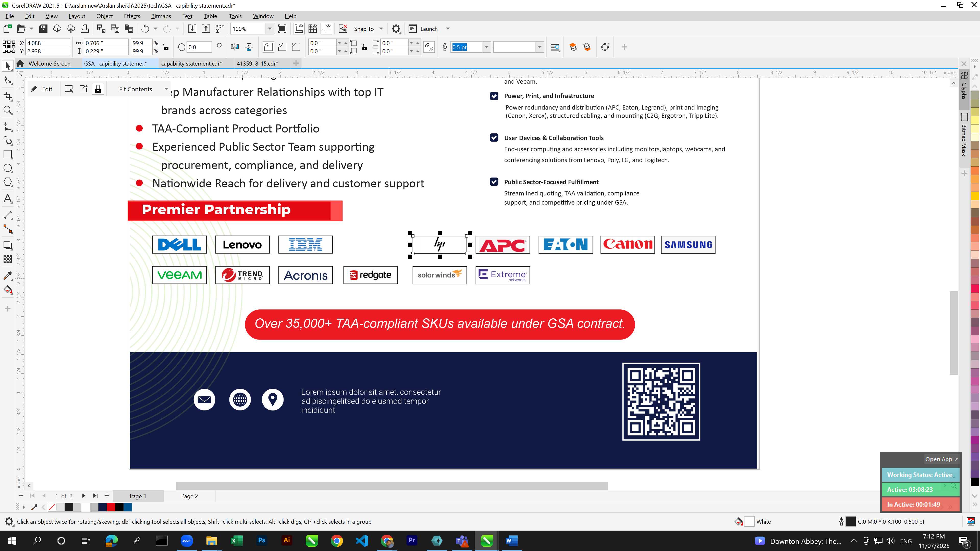
Task: Click the Save icon in toolbar
Action: pos(43,29)
